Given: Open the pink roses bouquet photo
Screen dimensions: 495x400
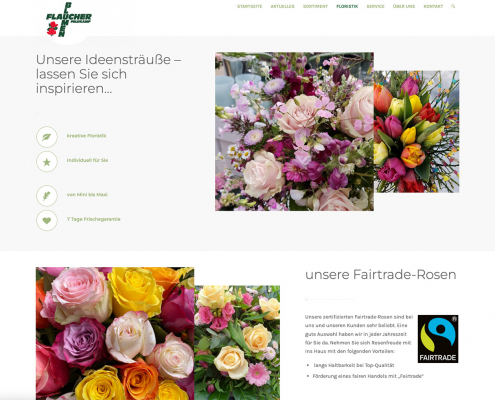Looking at the screenshot, I should pyautogui.click(x=294, y=131).
